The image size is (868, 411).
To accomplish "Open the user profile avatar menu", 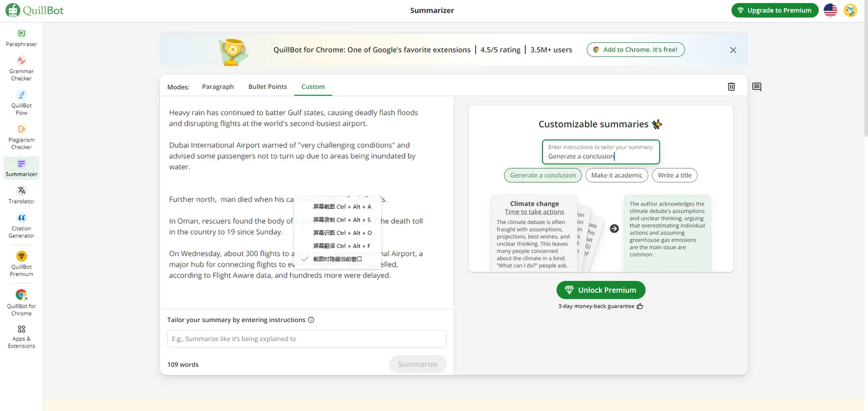I will click(850, 10).
